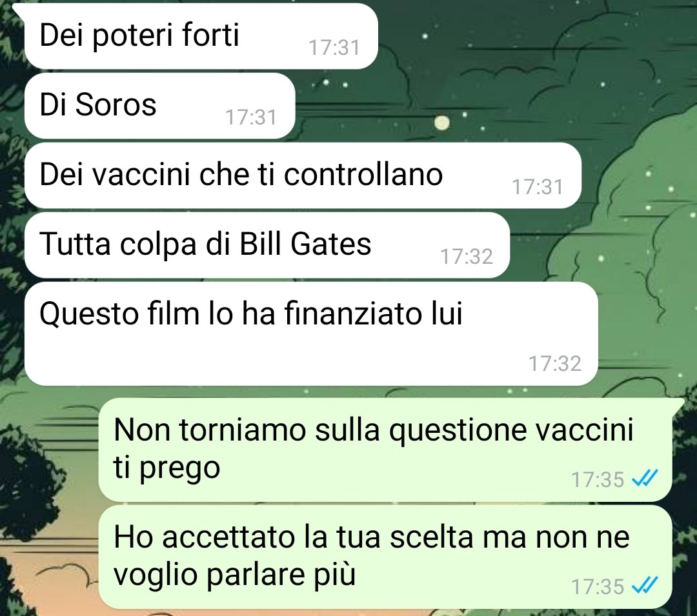This screenshot has height=616, width=697.
Task: Click the 17:31 timestamp on 'Di Soros'
Action: click(x=251, y=117)
